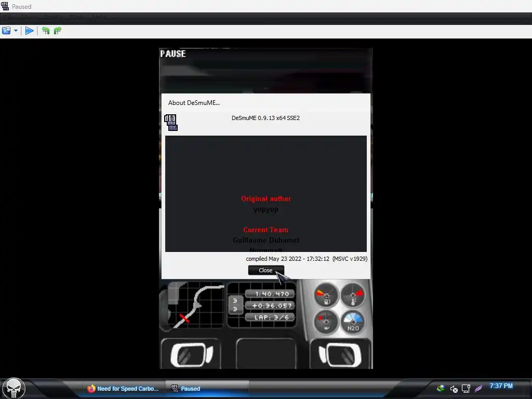Tap the empty center panel between the mirrors
Viewport: 532px width, 399px height.
point(265,354)
